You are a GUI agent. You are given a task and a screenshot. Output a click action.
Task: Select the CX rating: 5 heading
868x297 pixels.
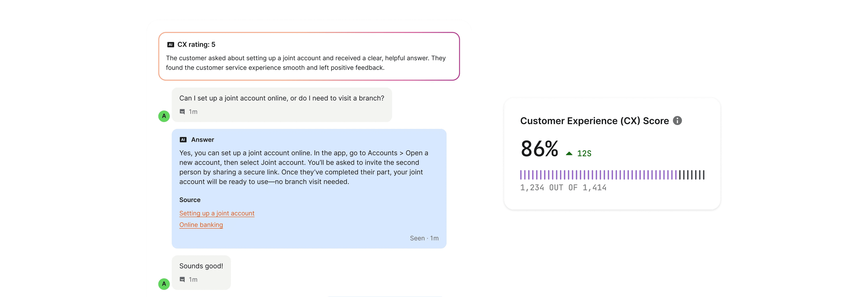[x=196, y=45]
